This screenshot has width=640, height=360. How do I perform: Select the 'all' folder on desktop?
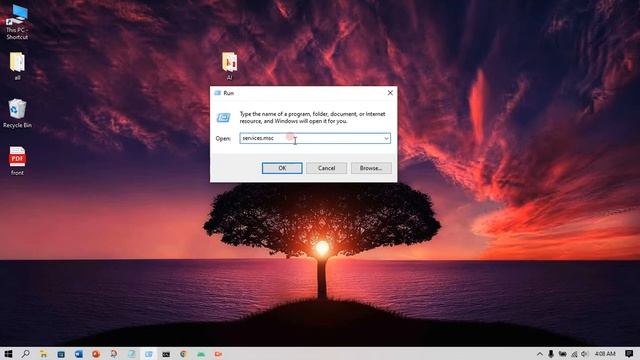tap(17, 66)
